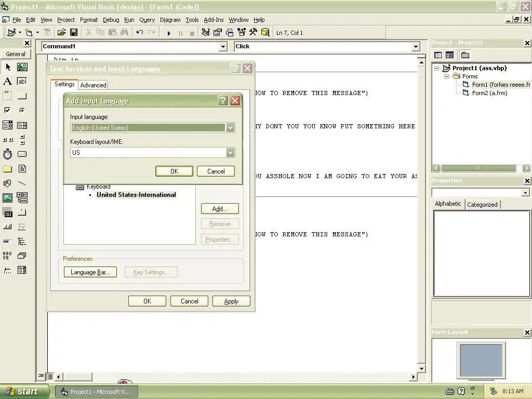Switch to Full Module View at code window bottom
Viewport: 532px width, 399px height.
[49, 376]
